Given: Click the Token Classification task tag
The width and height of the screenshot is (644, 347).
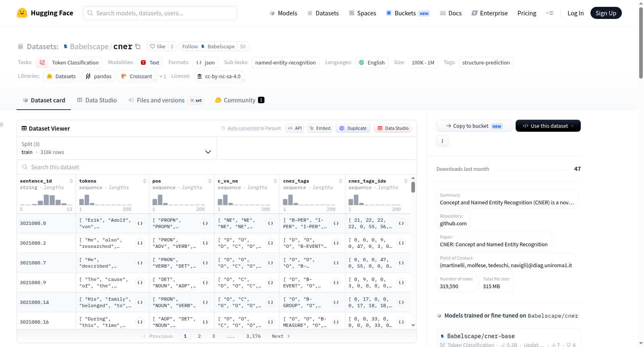Looking at the screenshot, I should pyautogui.click(x=69, y=62).
